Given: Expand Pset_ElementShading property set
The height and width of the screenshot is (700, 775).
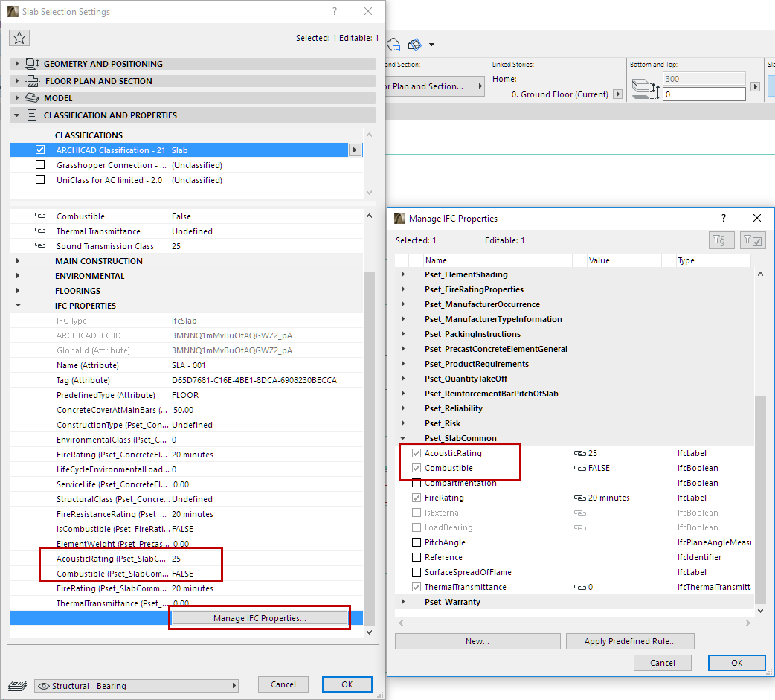Looking at the screenshot, I should coord(403,274).
